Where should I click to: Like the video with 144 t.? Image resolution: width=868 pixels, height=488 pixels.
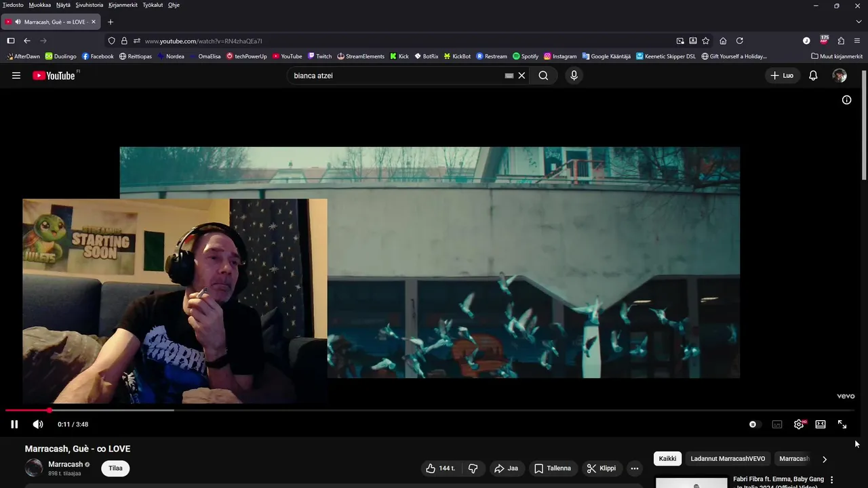point(441,468)
